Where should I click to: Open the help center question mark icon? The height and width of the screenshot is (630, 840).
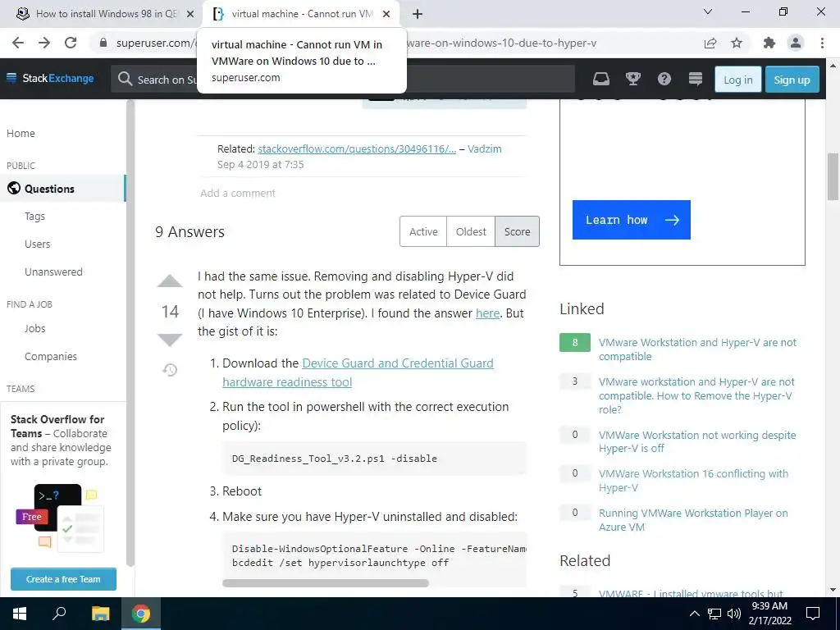point(664,80)
